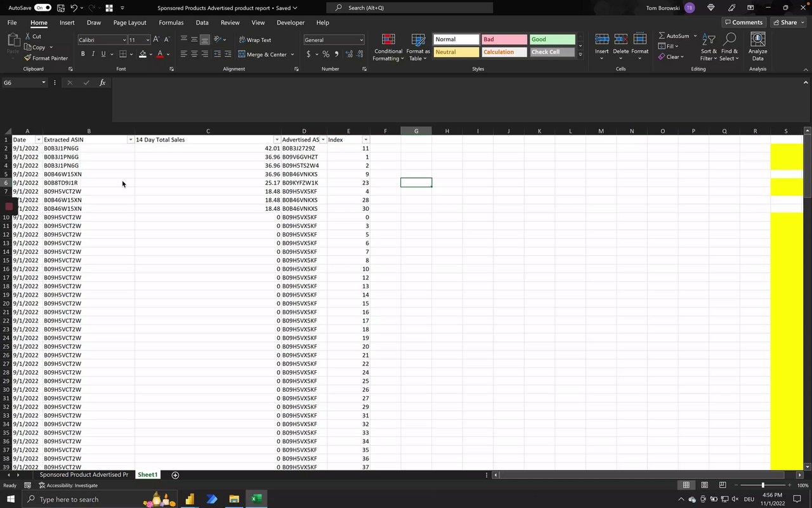This screenshot has width=812, height=508.
Task: Switch to the Formulas tab
Action: pyautogui.click(x=171, y=23)
